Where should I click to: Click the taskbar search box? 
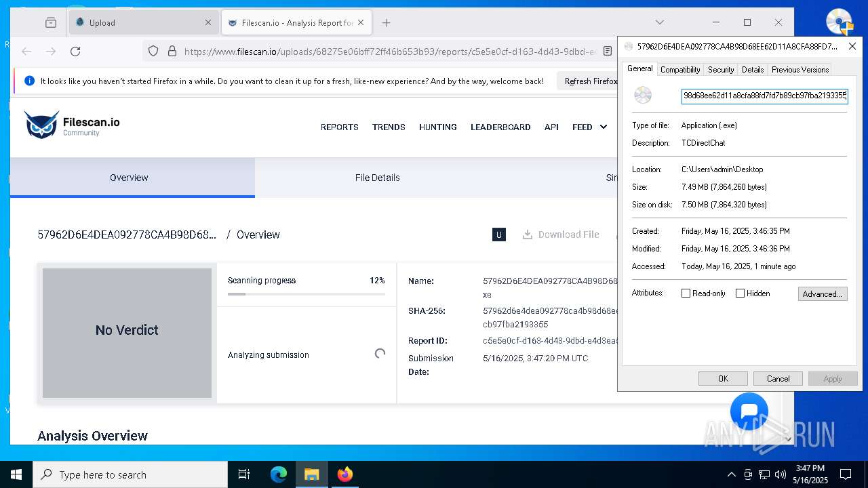point(130,474)
